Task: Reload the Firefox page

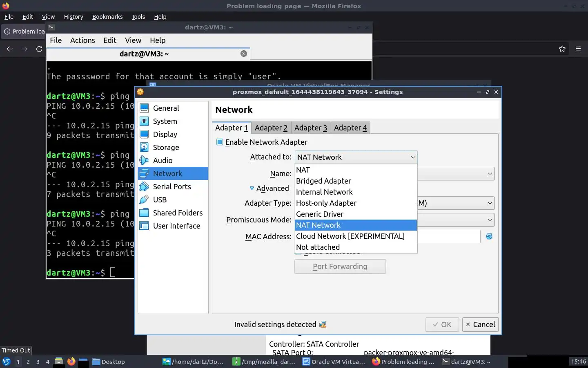Action: click(39, 49)
